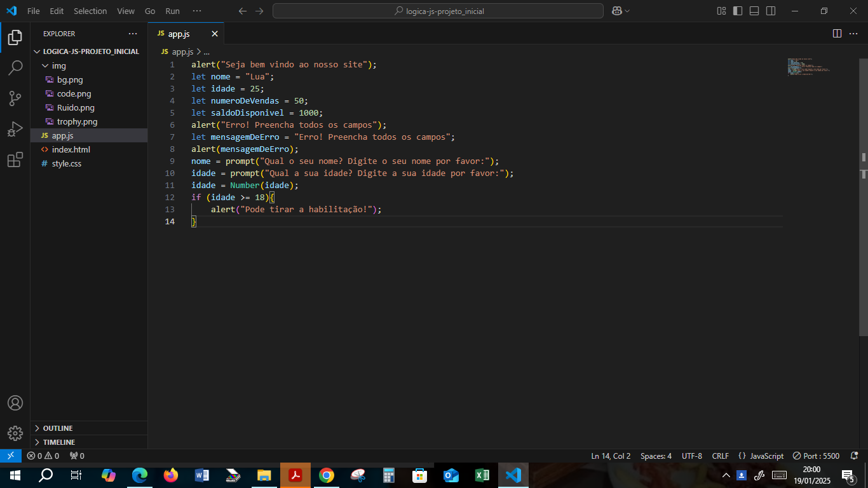Viewport: 868px width, 488px height.
Task: Go forward with the right arrow
Action: pyautogui.click(x=259, y=11)
